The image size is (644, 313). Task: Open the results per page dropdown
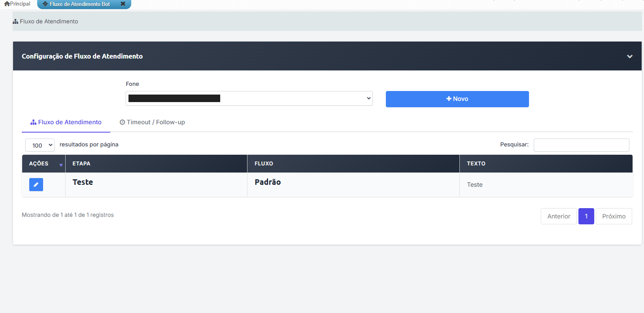pyautogui.click(x=40, y=145)
